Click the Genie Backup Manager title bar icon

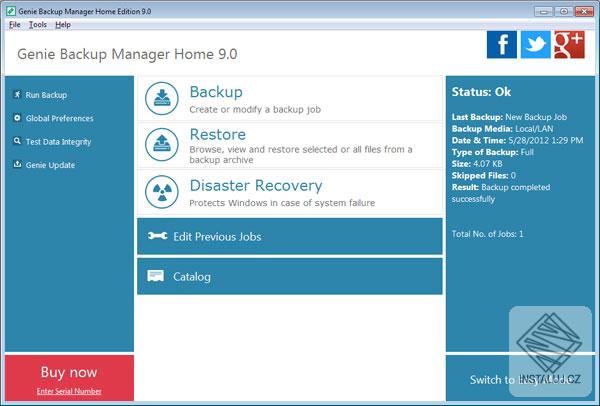(x=11, y=11)
